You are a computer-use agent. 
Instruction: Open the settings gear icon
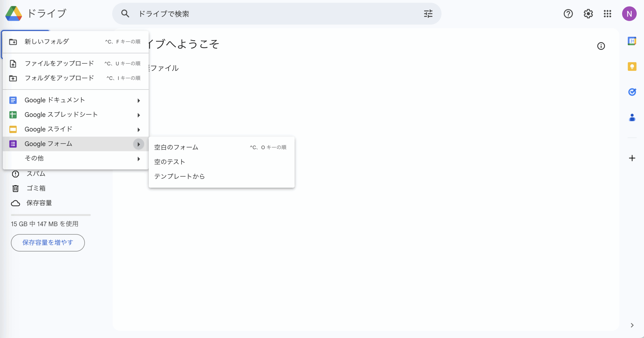(x=588, y=14)
